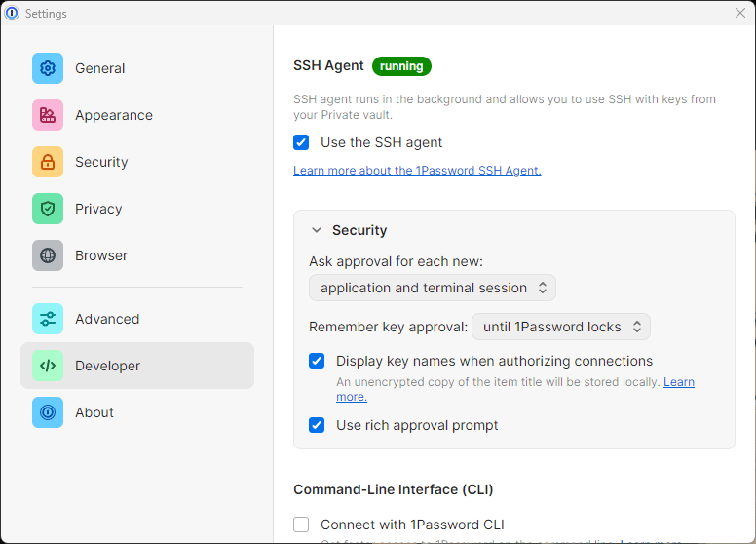
Task: Click the Advanced sliders icon
Action: 48,319
